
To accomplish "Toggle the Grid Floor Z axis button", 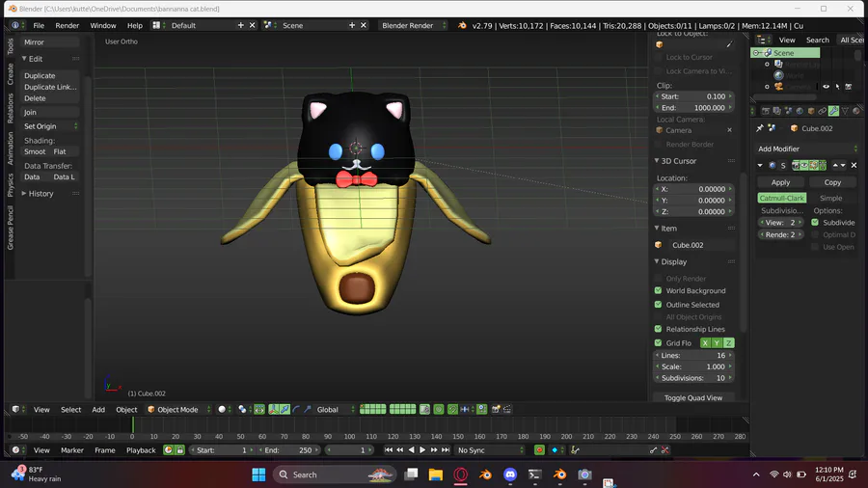I will click(x=728, y=343).
